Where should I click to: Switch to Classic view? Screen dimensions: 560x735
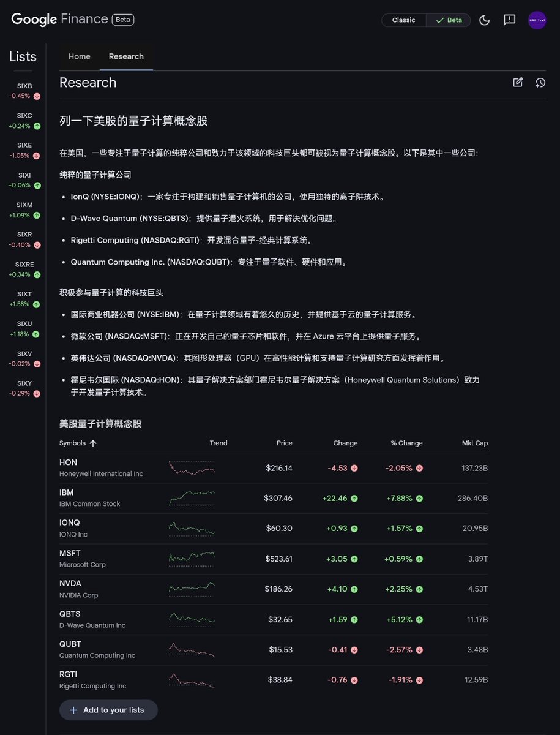point(404,20)
